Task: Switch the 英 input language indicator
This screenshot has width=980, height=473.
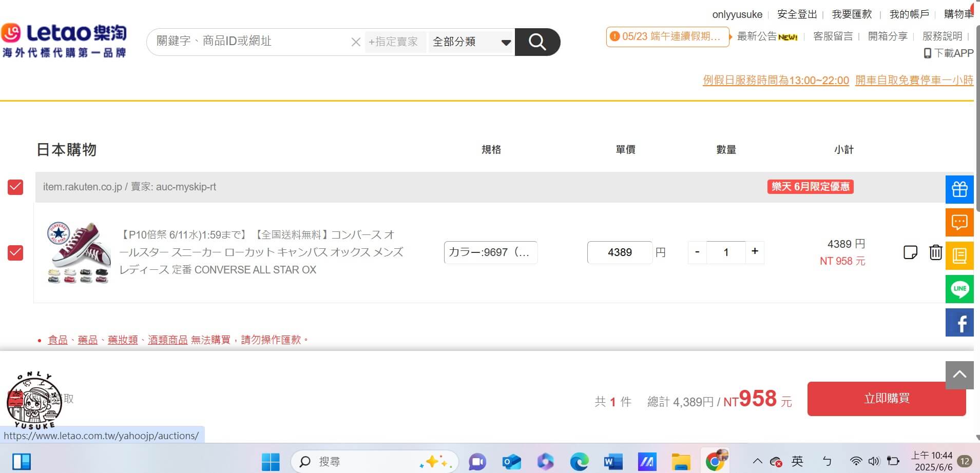Action: click(x=797, y=461)
